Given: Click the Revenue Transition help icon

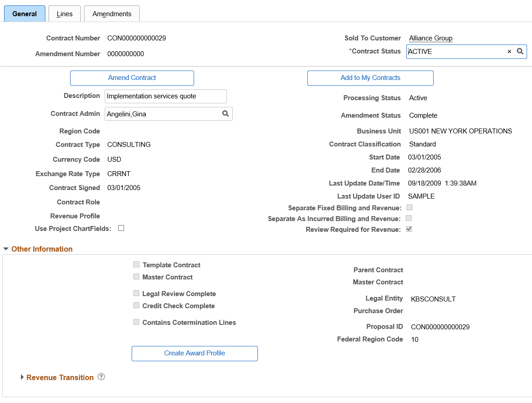Looking at the screenshot, I should coord(101,377).
